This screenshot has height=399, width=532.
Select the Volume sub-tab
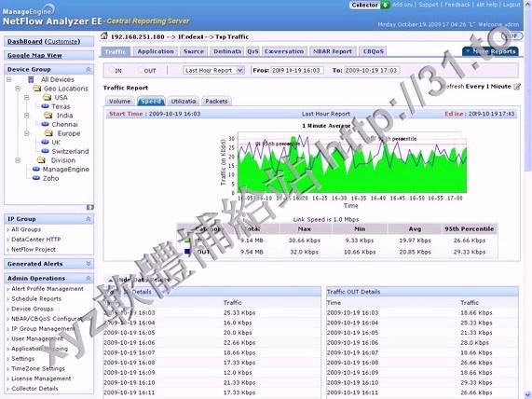coord(119,102)
